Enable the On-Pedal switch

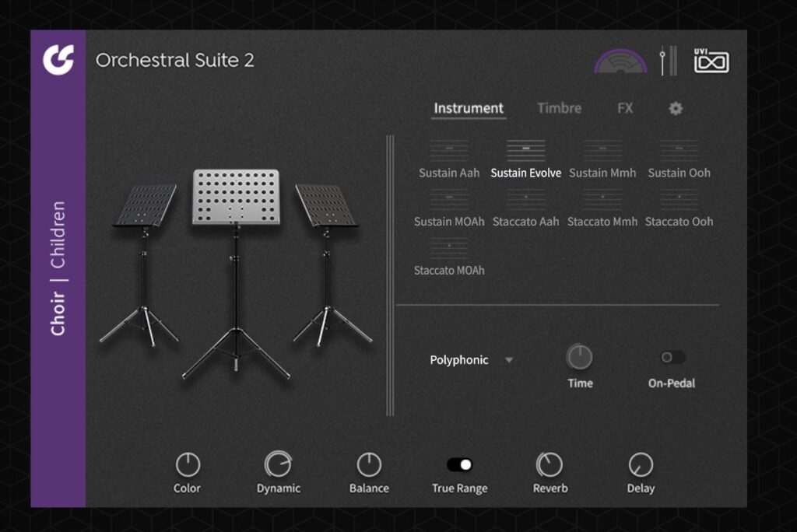coord(672,357)
